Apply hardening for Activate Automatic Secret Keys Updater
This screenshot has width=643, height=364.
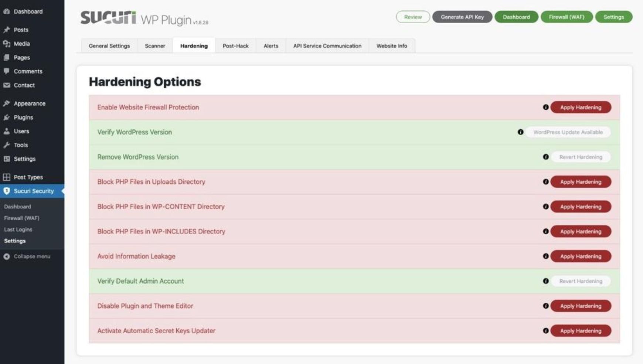click(x=581, y=331)
